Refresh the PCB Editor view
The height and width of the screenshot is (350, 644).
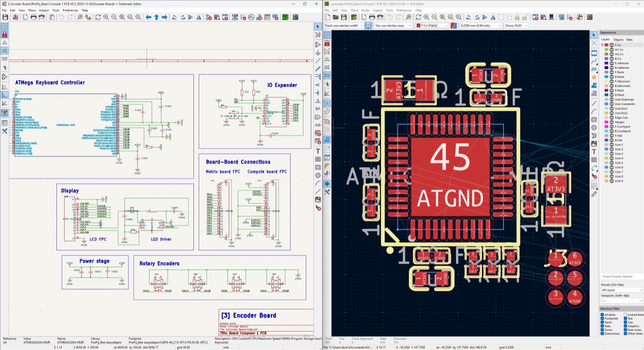click(x=418, y=17)
